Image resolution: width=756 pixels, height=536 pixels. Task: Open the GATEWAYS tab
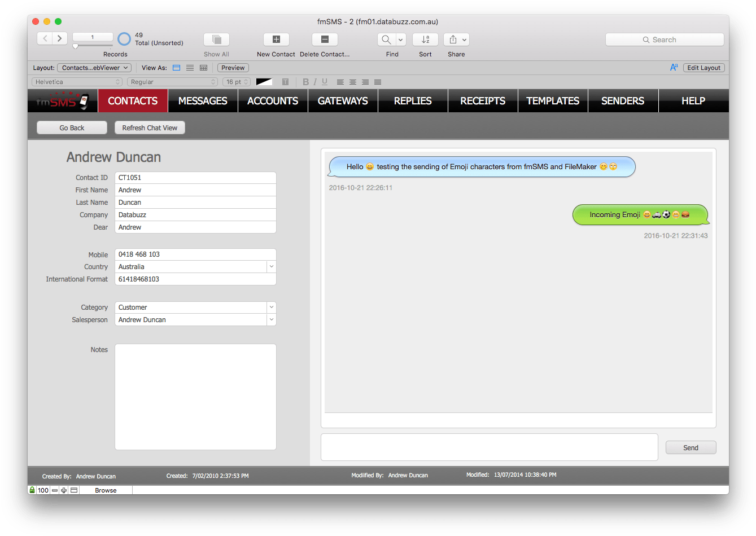343,100
